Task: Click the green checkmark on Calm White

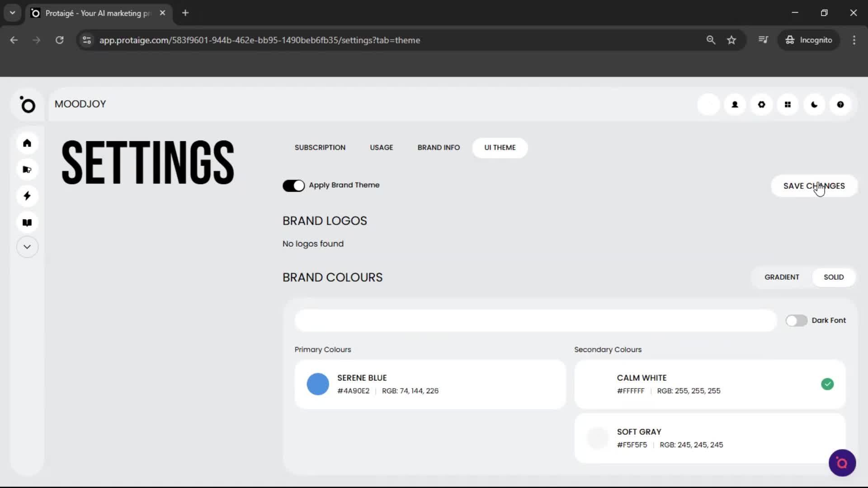Action: click(828, 384)
